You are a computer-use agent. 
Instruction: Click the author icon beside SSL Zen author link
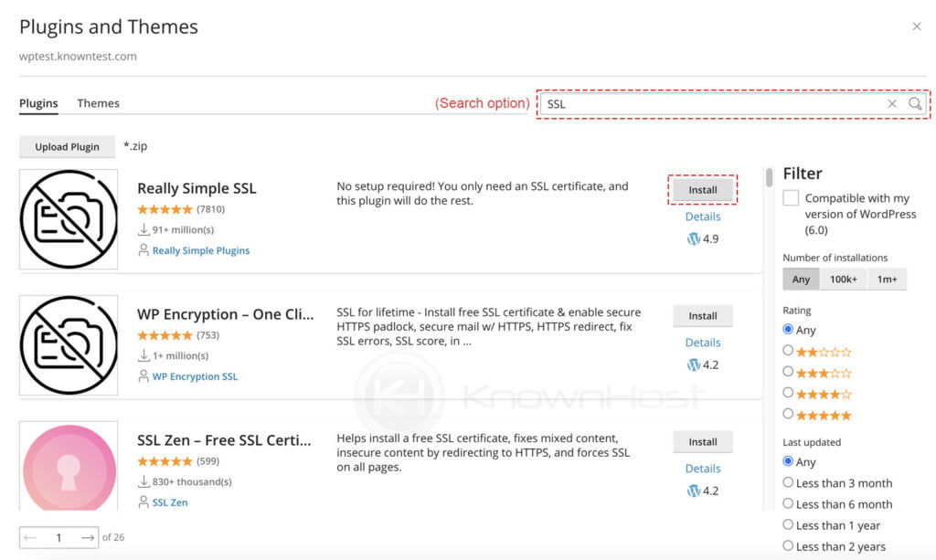click(x=144, y=502)
